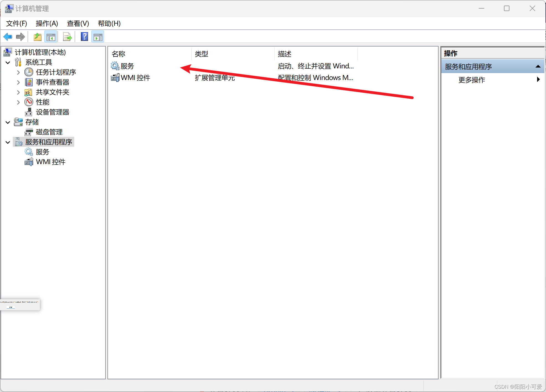Image resolution: width=546 pixels, height=392 pixels.
Task: Select WMI 控件 in the center list
Action: tap(135, 78)
